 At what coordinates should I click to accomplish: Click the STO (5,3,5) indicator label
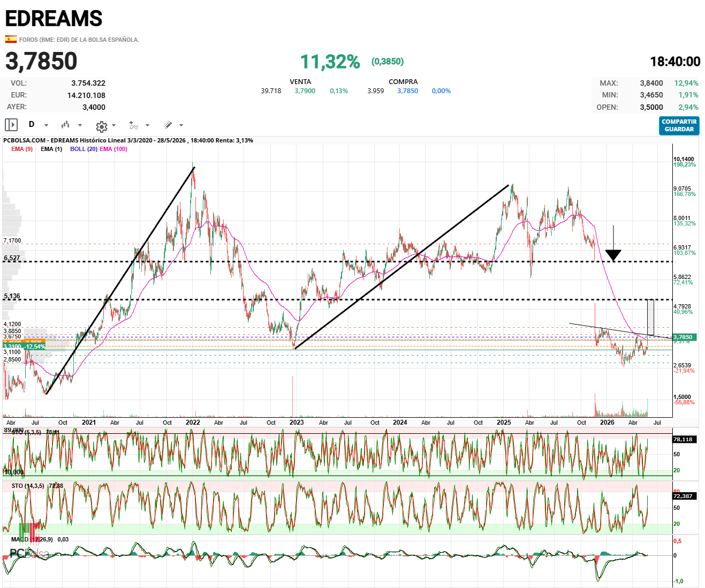pos(26,432)
